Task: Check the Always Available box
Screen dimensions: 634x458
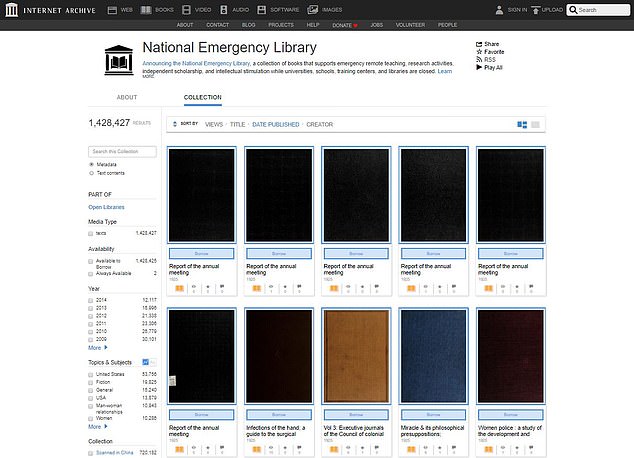Action: tap(91, 274)
